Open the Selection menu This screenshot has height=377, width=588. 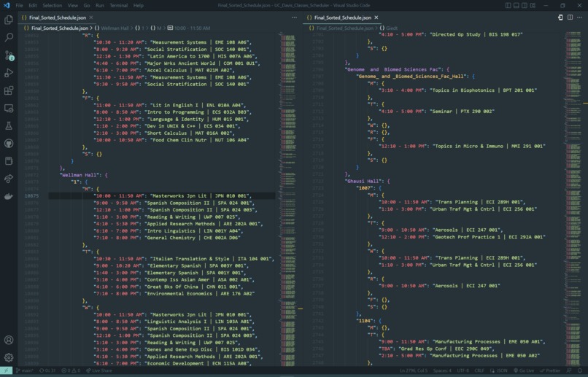click(x=52, y=5)
